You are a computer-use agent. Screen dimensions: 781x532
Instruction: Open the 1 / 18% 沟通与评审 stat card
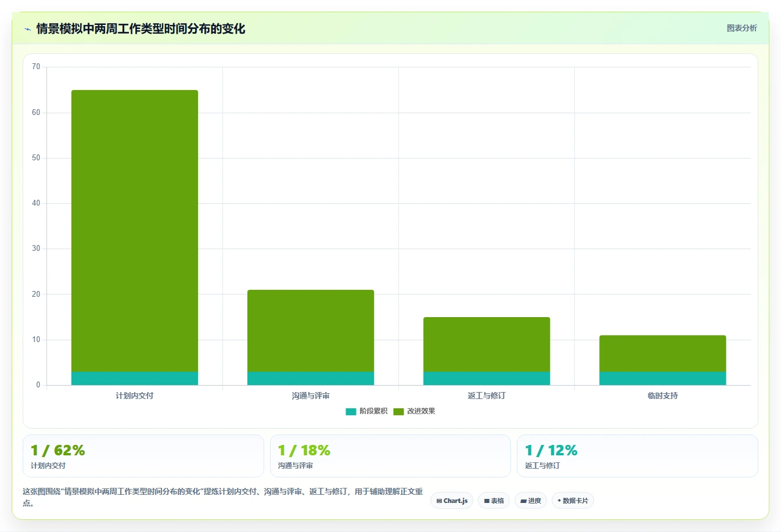[x=390, y=456]
